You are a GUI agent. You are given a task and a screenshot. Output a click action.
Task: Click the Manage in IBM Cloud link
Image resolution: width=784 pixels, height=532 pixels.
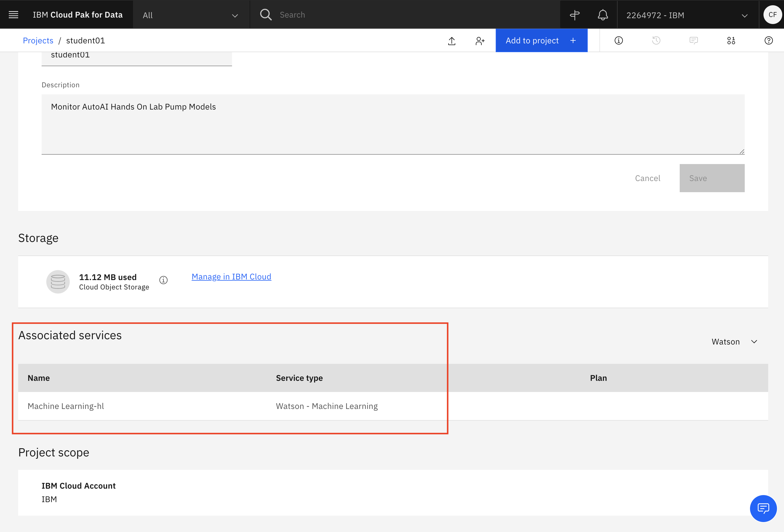[231, 276]
